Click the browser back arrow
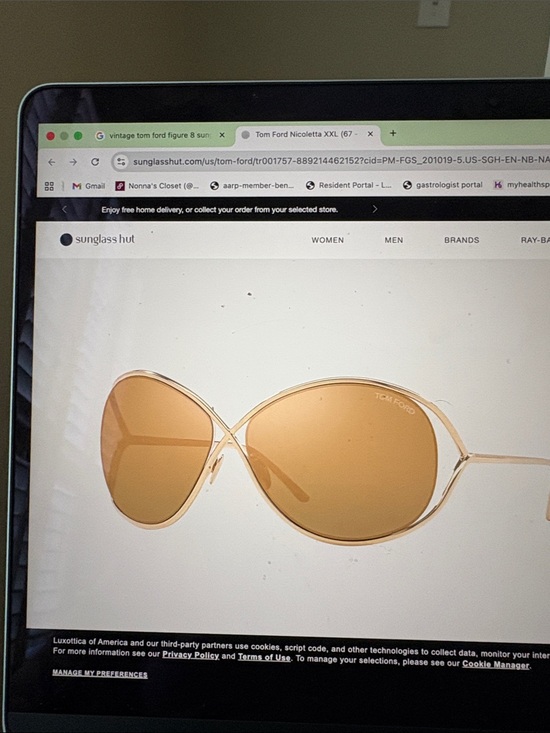This screenshot has width=550, height=733. [x=52, y=162]
